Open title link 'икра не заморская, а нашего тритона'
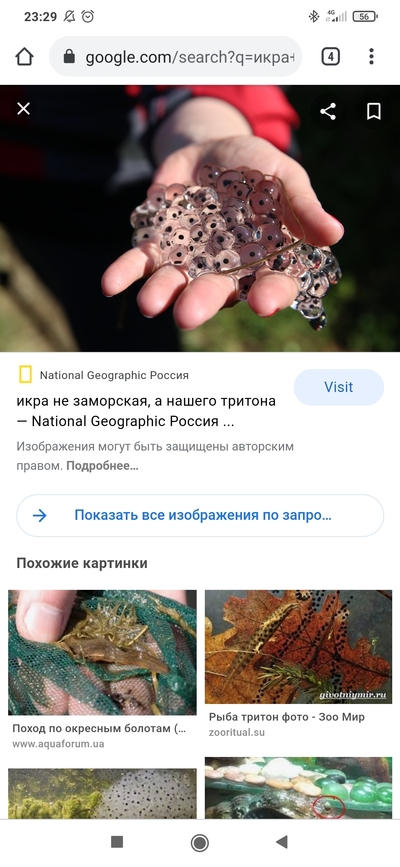400x867 pixels. point(146,401)
